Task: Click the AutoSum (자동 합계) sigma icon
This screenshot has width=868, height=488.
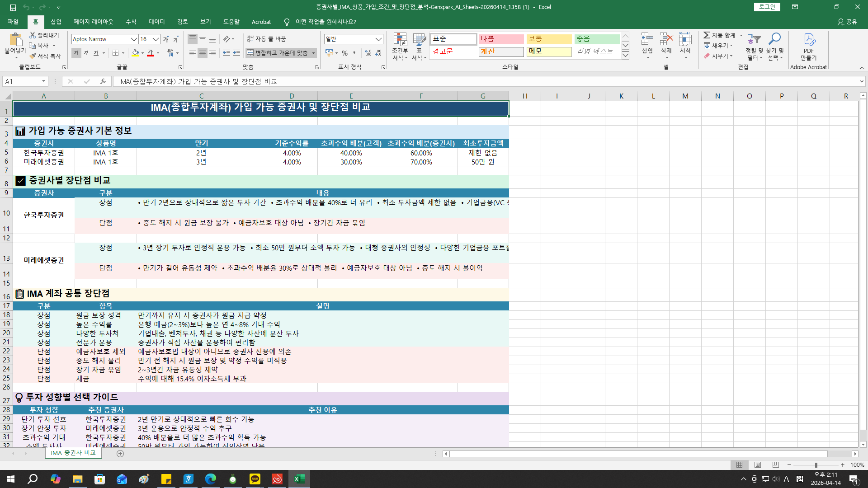Action: pyautogui.click(x=707, y=35)
